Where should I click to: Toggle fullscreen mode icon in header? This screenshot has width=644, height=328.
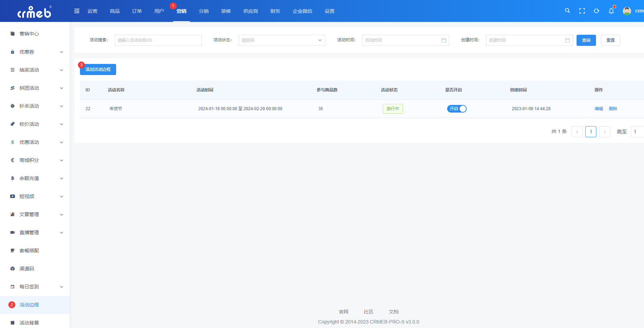point(582,11)
